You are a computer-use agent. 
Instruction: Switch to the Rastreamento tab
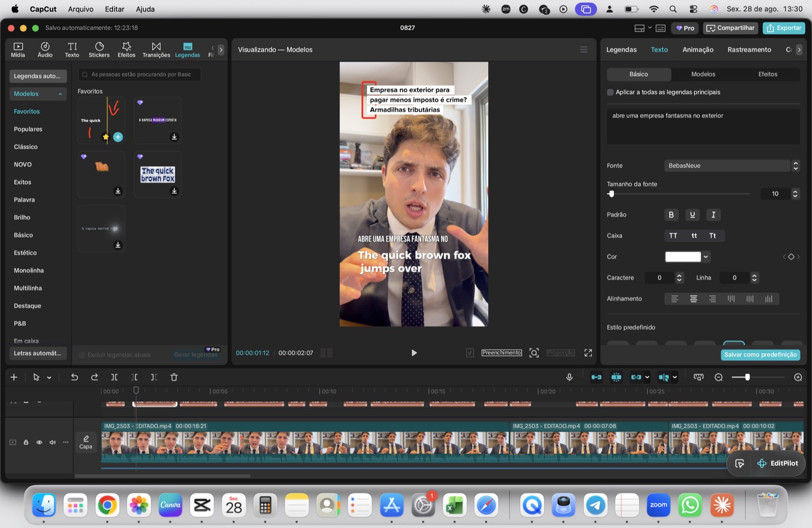[749, 49]
